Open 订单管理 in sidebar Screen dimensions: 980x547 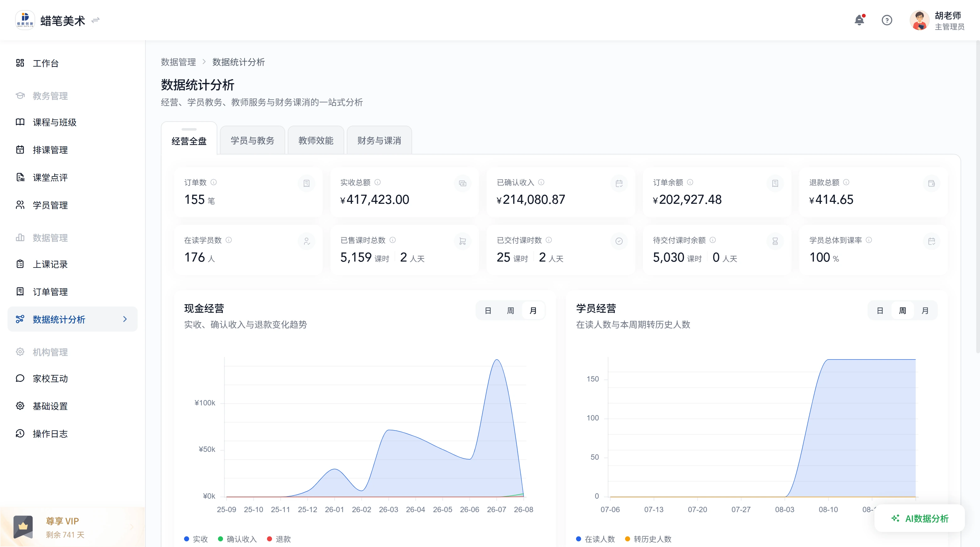(72, 292)
